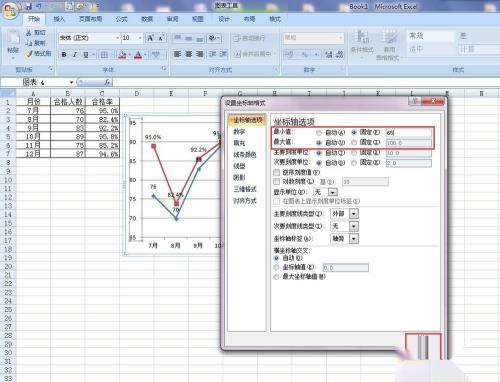Click the Office button logo

coord(10,10)
